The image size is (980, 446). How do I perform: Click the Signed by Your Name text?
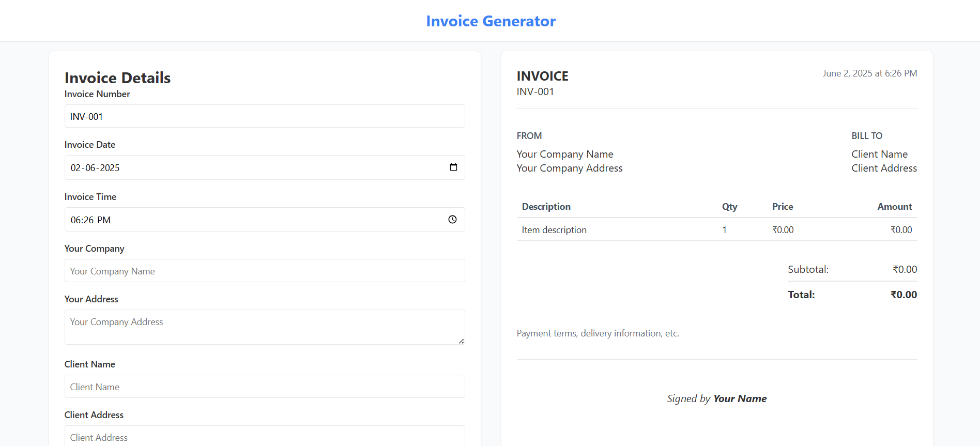coord(716,398)
